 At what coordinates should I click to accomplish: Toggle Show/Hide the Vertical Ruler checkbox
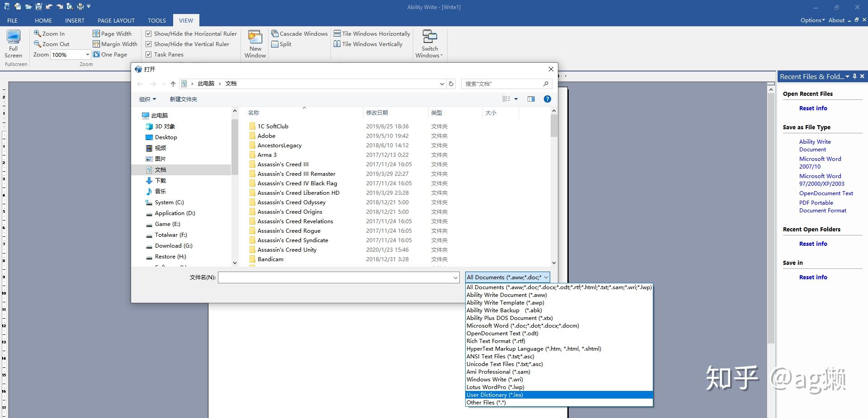[148, 44]
